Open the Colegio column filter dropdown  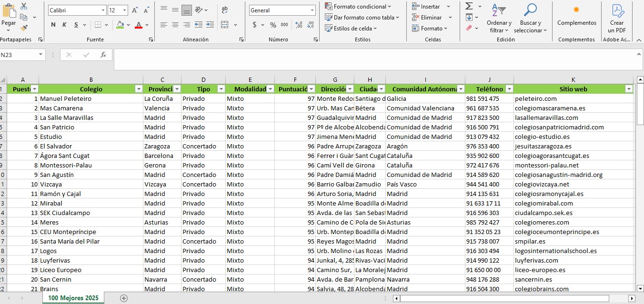[x=139, y=89]
